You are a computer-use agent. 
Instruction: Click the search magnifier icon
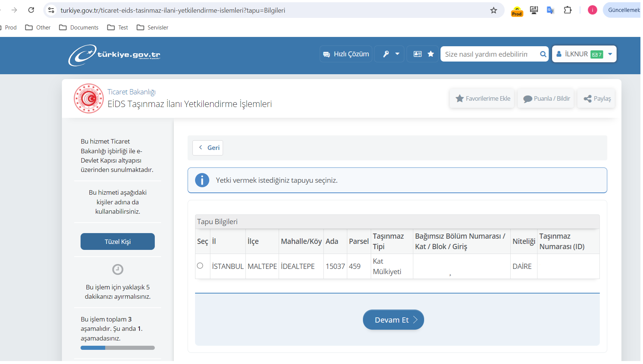(543, 54)
